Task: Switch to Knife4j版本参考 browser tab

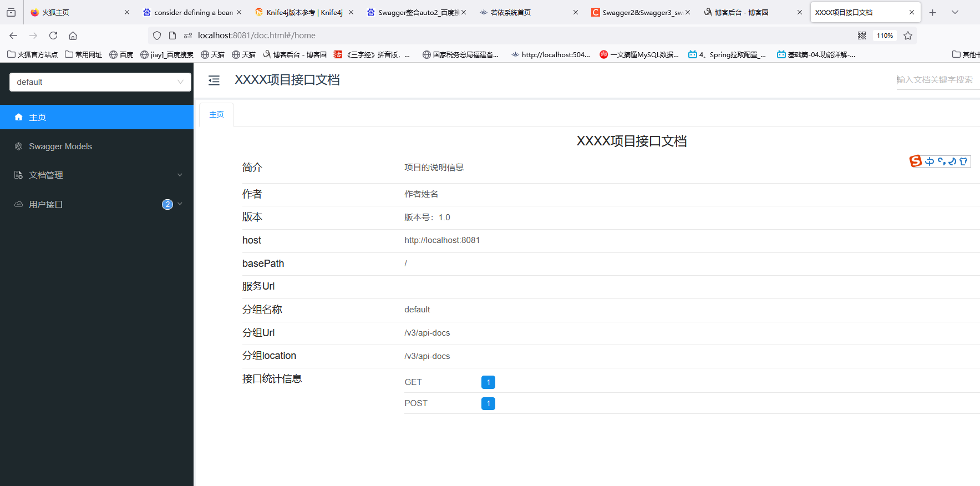Action: 304,12
